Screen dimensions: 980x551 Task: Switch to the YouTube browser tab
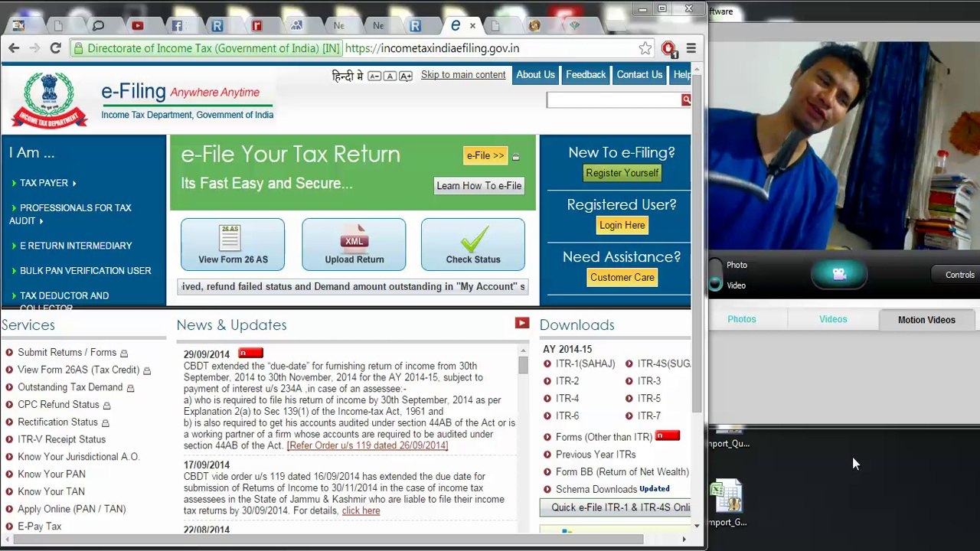[138, 26]
